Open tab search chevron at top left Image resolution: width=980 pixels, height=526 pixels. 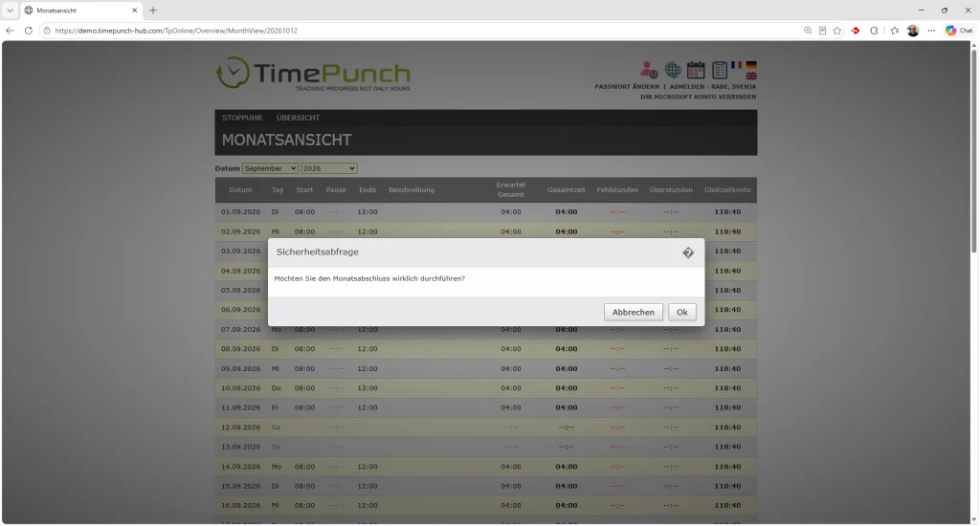click(10, 10)
